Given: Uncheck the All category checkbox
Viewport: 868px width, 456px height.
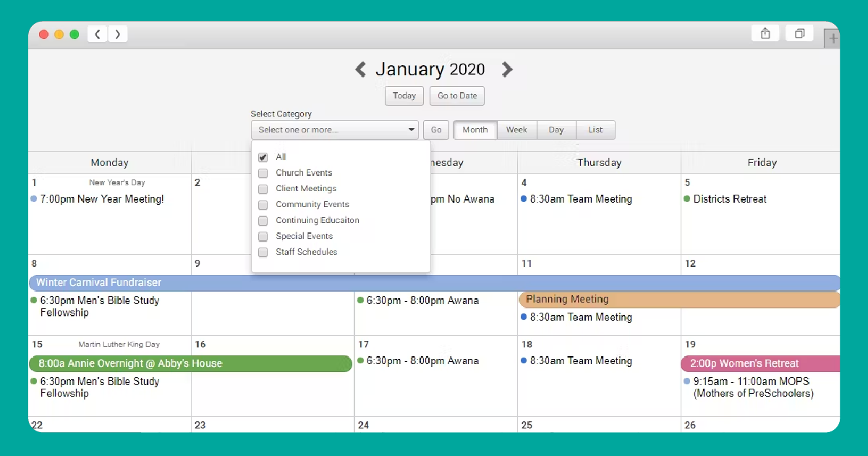Looking at the screenshot, I should tap(263, 157).
